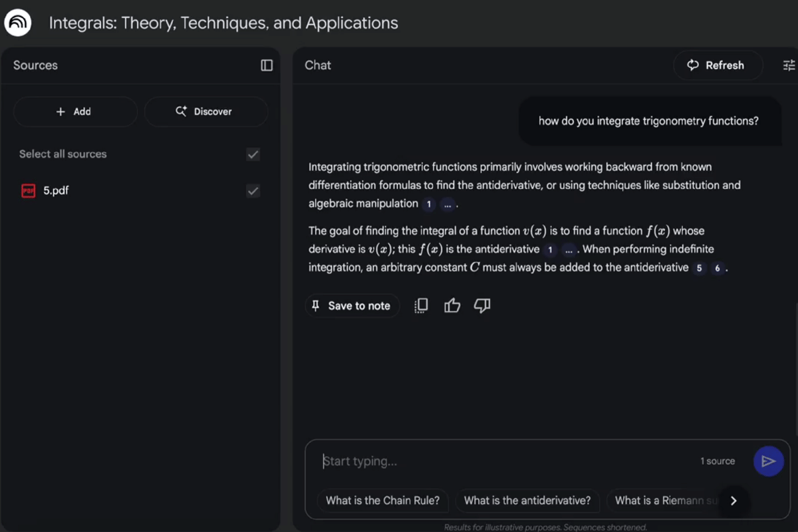The image size is (798, 532).
Task: Copy the response to clipboard
Action: point(421,305)
